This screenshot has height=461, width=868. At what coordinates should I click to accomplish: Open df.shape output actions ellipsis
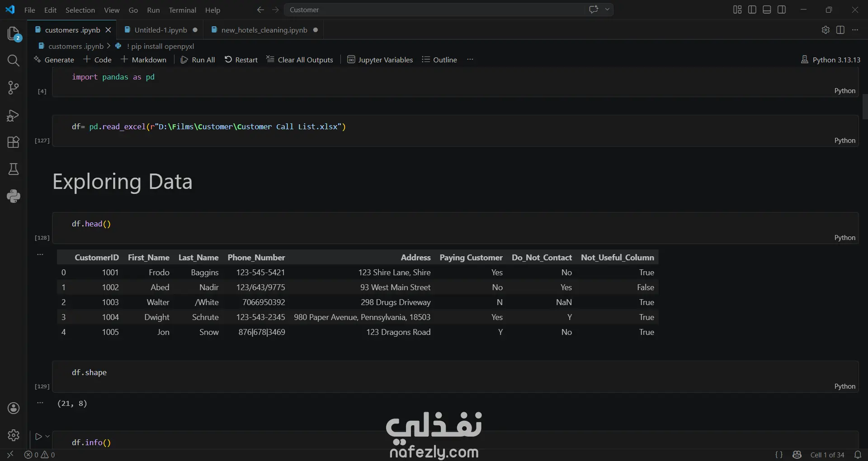[x=40, y=402]
